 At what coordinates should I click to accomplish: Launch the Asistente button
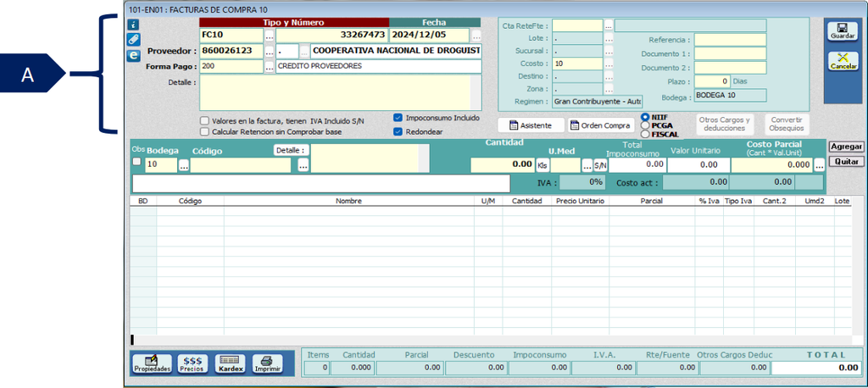(x=531, y=125)
